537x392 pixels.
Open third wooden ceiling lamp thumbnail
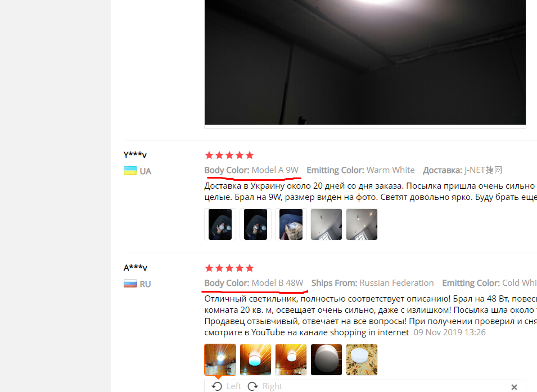click(291, 359)
